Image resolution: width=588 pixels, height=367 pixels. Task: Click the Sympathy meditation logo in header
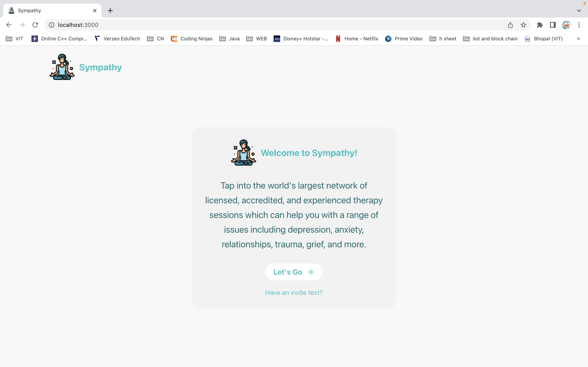click(62, 67)
